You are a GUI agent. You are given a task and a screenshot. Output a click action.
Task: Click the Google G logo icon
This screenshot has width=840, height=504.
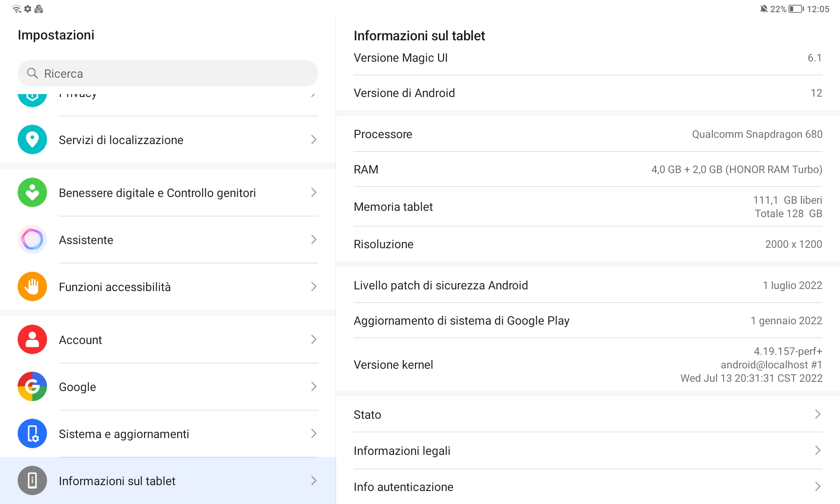point(32,386)
